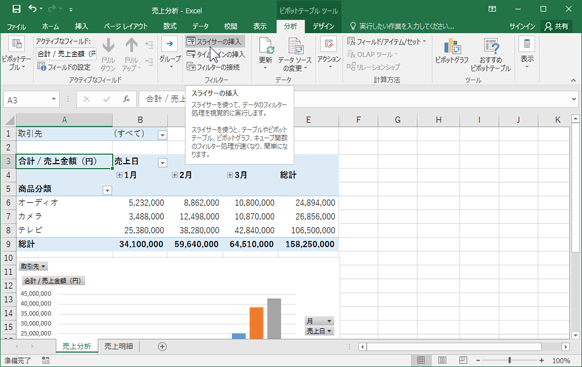Click the Save icon in quick access toolbar
582x367 pixels.
(x=16, y=9)
